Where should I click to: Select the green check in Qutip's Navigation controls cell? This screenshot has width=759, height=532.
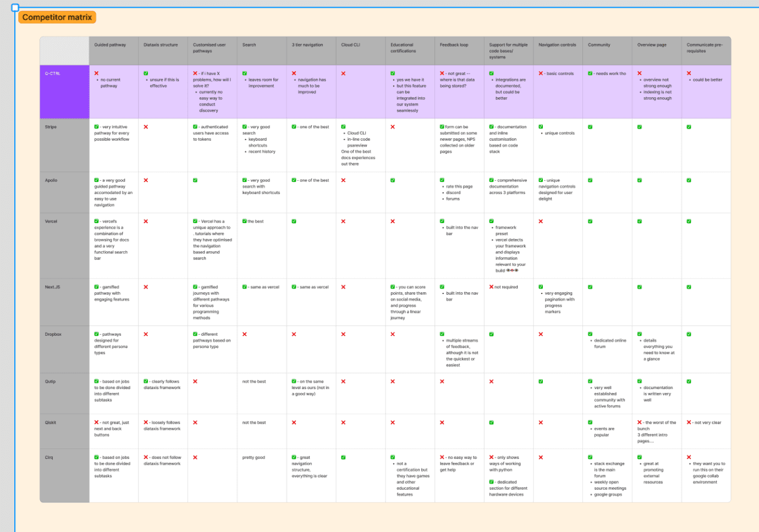(x=541, y=381)
